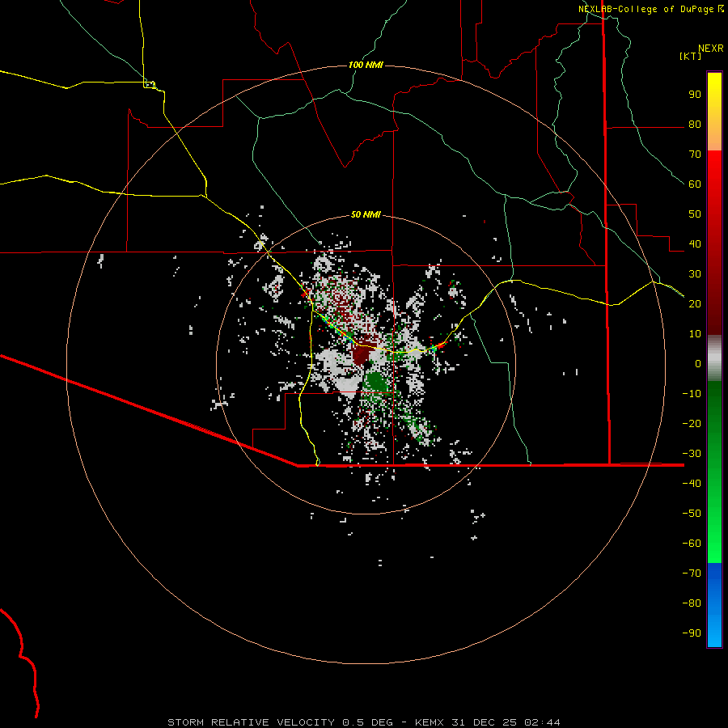Click the -20 value on velocity scale
Image resolution: width=728 pixels, height=728 pixels.
(x=692, y=423)
